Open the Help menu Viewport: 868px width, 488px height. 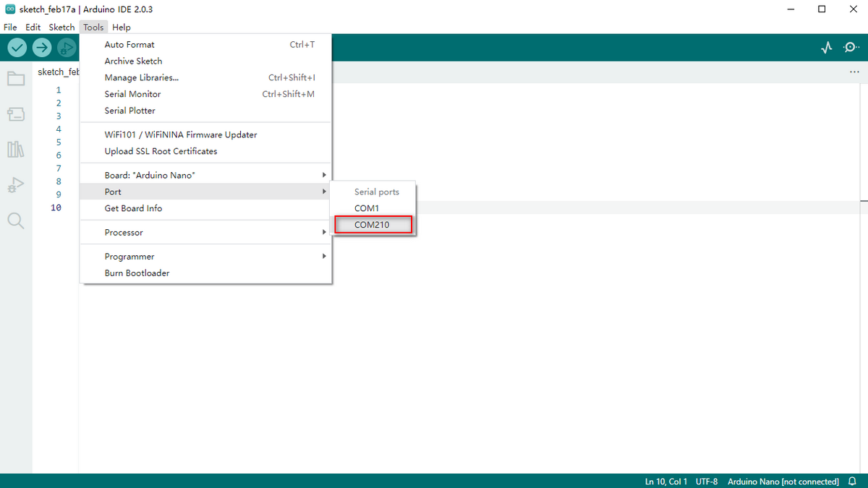pyautogui.click(x=122, y=27)
